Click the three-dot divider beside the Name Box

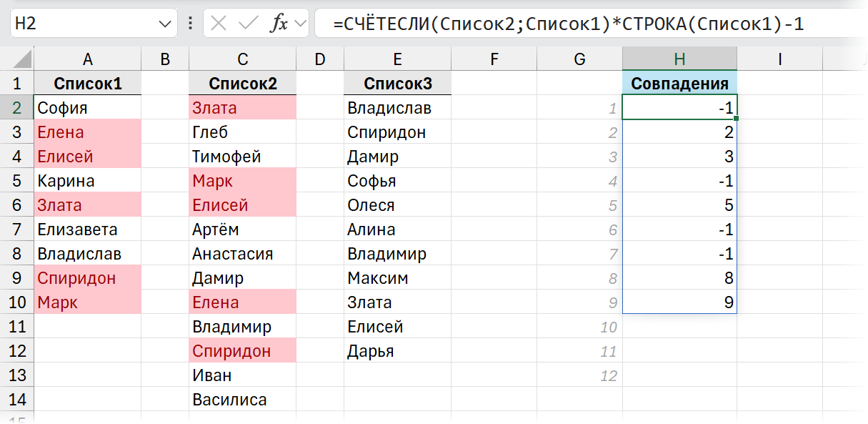190,23
